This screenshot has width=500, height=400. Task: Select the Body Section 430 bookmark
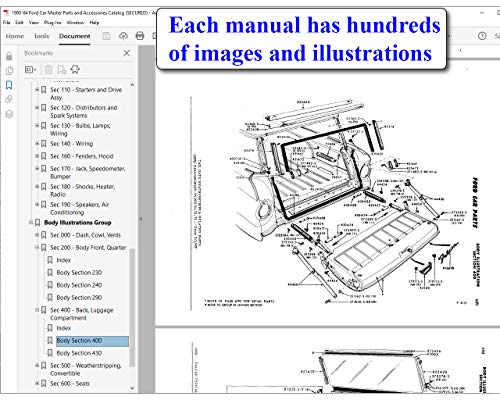click(79, 353)
